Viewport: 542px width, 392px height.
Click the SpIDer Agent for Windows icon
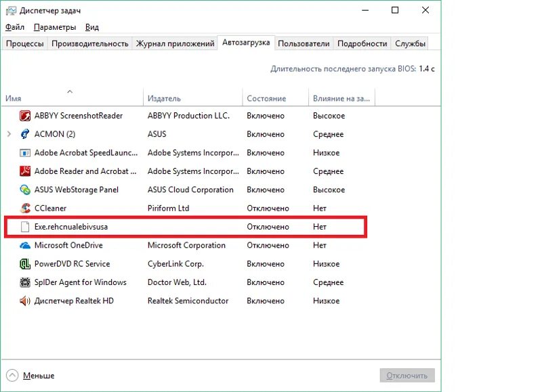(x=25, y=282)
